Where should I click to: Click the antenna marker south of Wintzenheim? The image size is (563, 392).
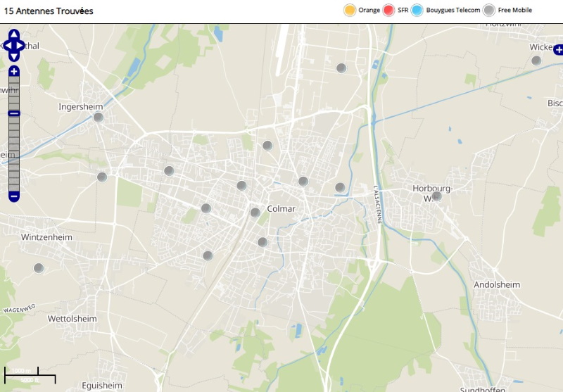pyautogui.click(x=39, y=268)
